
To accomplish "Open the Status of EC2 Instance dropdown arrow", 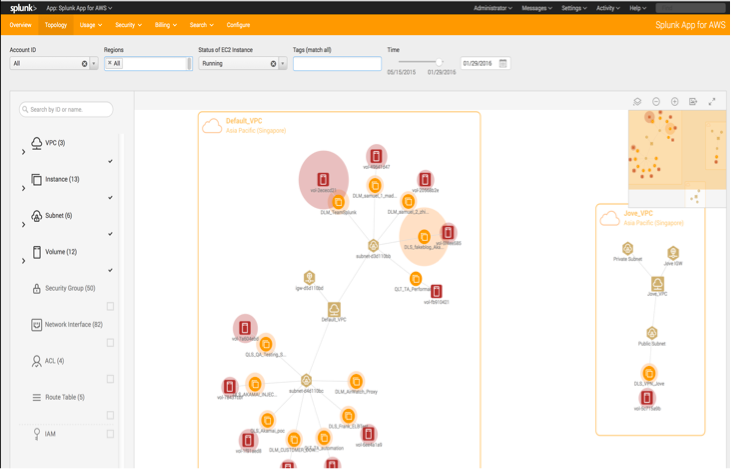I will 283,63.
